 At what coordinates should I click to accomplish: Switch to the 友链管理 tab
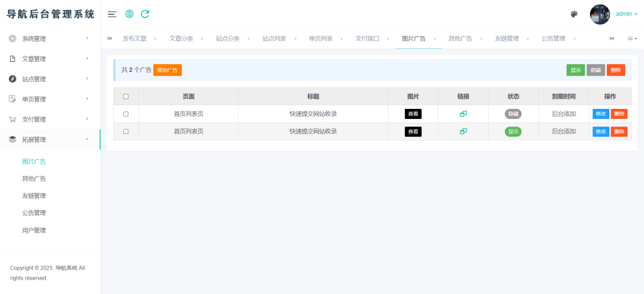coord(507,38)
